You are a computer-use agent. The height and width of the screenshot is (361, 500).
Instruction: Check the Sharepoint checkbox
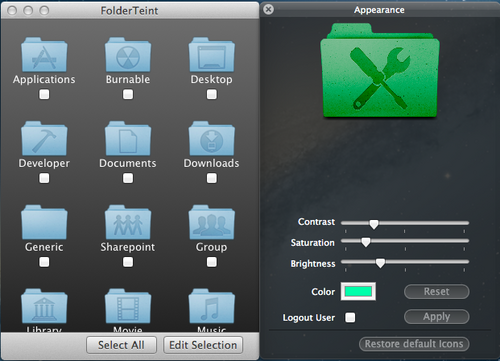128,262
